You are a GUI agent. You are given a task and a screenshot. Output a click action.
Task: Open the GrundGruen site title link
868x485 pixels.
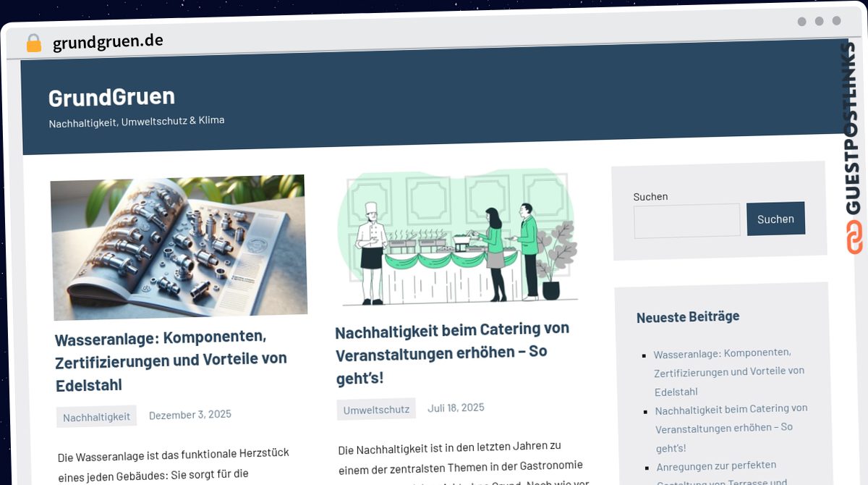pyautogui.click(x=111, y=97)
